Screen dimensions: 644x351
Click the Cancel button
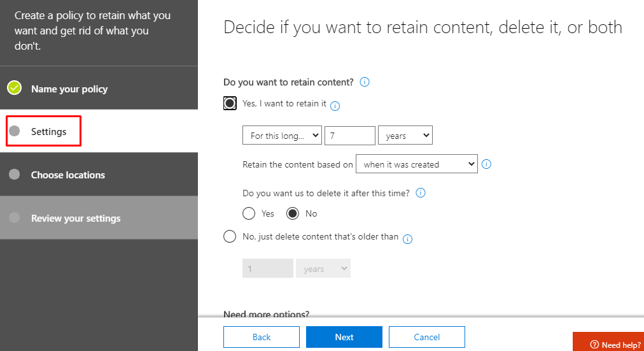click(427, 337)
